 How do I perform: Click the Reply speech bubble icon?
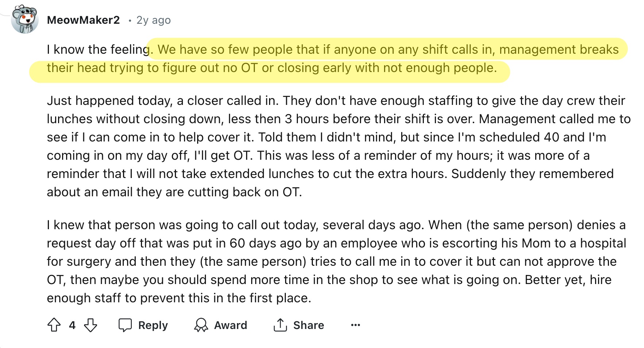point(125,325)
